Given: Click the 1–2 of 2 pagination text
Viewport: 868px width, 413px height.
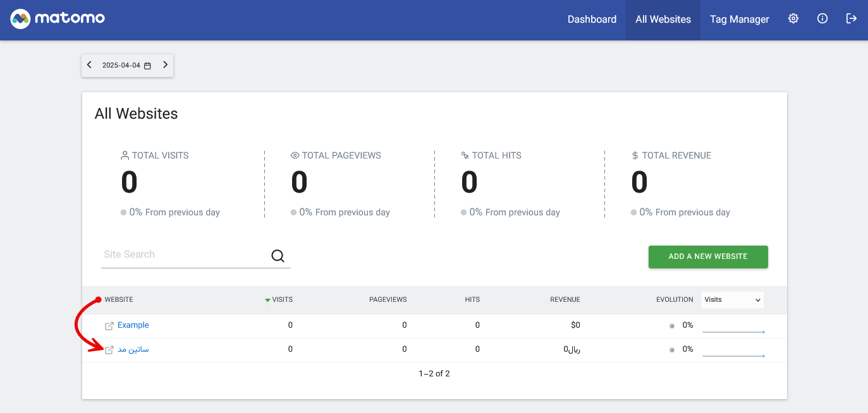Looking at the screenshot, I should (x=434, y=374).
